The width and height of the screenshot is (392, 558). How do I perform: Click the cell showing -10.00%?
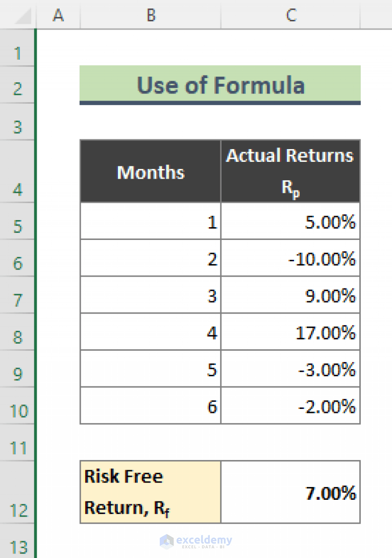(290, 259)
